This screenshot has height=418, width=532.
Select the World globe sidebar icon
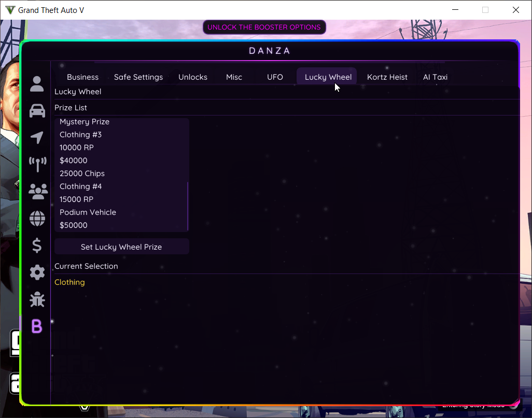pyautogui.click(x=37, y=218)
